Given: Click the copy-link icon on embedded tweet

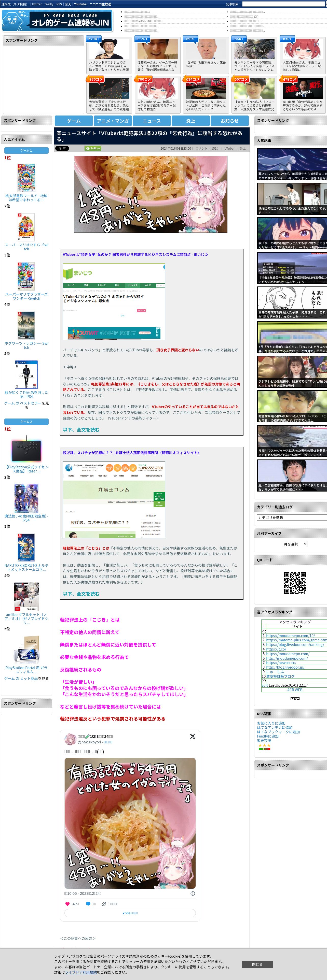Looking at the screenshot, I should 104,904.
